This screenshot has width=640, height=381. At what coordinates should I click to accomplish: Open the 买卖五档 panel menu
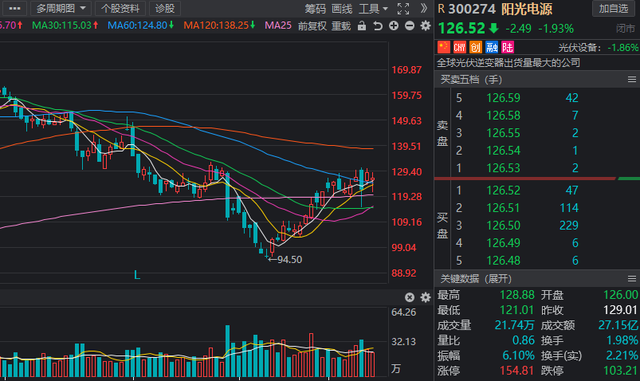click(631, 79)
